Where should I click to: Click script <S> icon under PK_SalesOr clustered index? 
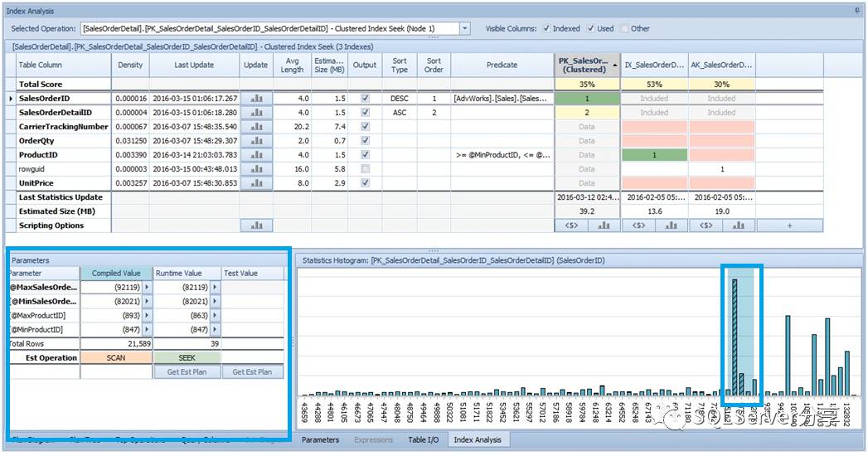point(571,226)
